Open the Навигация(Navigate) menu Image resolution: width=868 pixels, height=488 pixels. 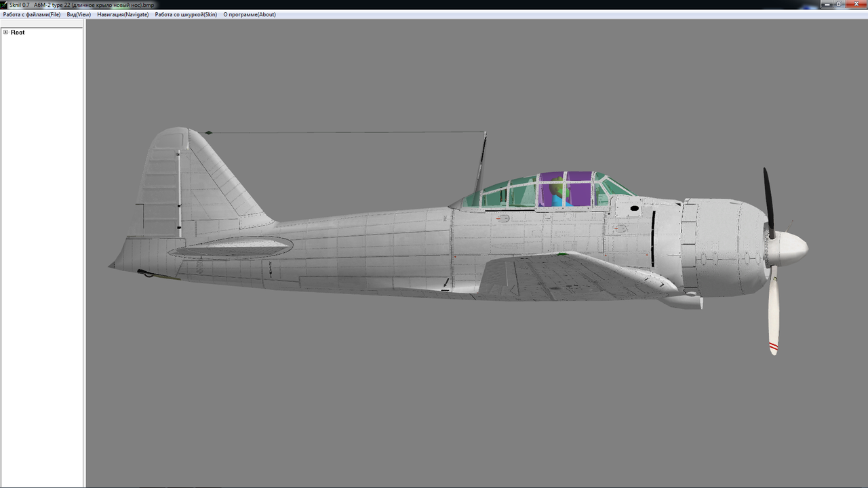point(123,14)
